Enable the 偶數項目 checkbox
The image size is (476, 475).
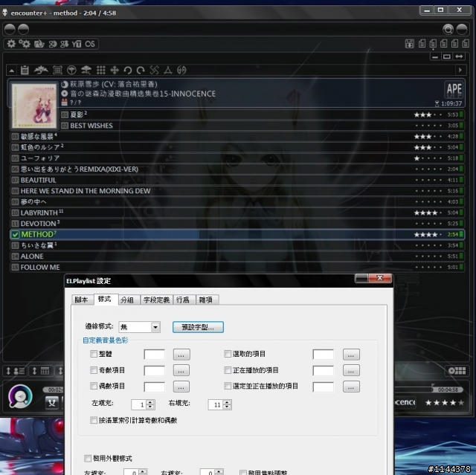tap(94, 386)
